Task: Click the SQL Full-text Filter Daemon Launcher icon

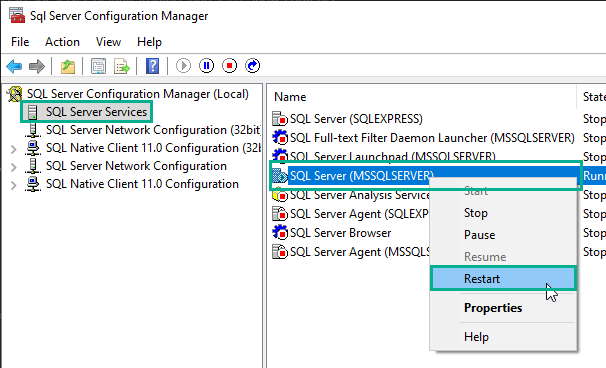Action: [x=280, y=138]
